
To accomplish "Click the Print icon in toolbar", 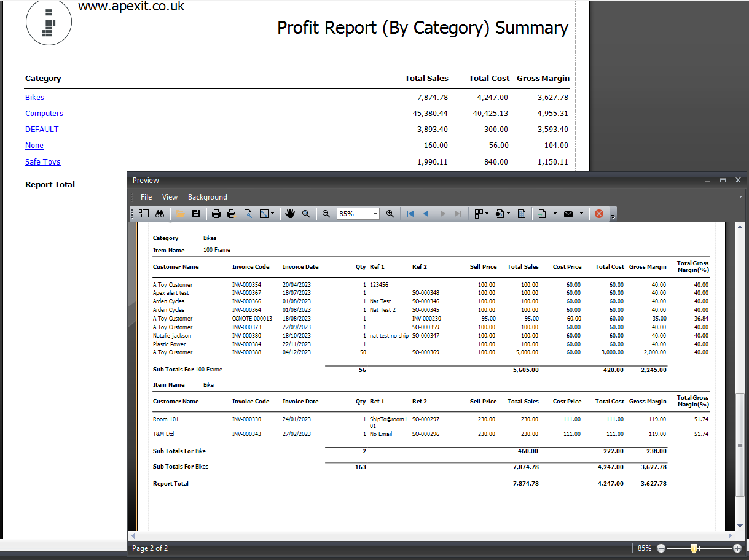I will coord(216,214).
